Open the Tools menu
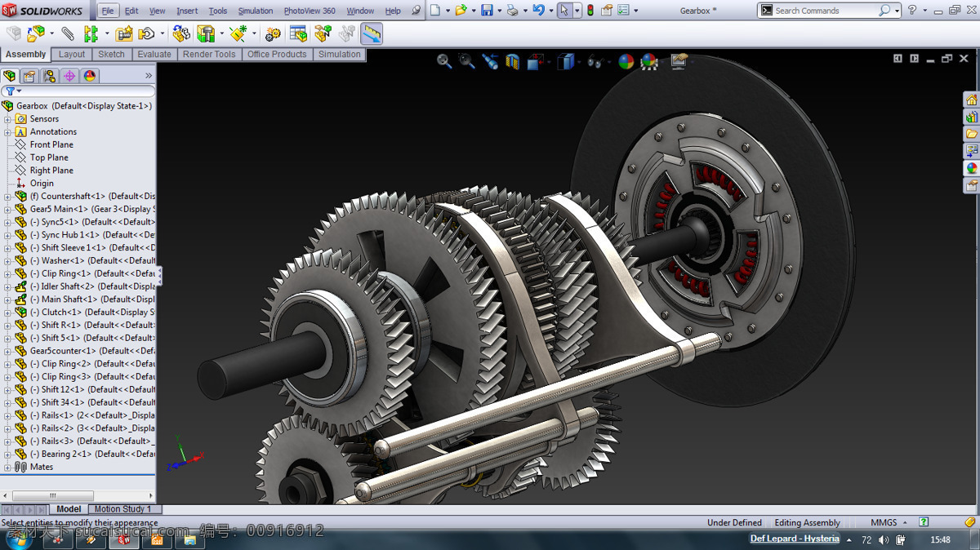Screen dimensions: 980x550 click(x=218, y=11)
